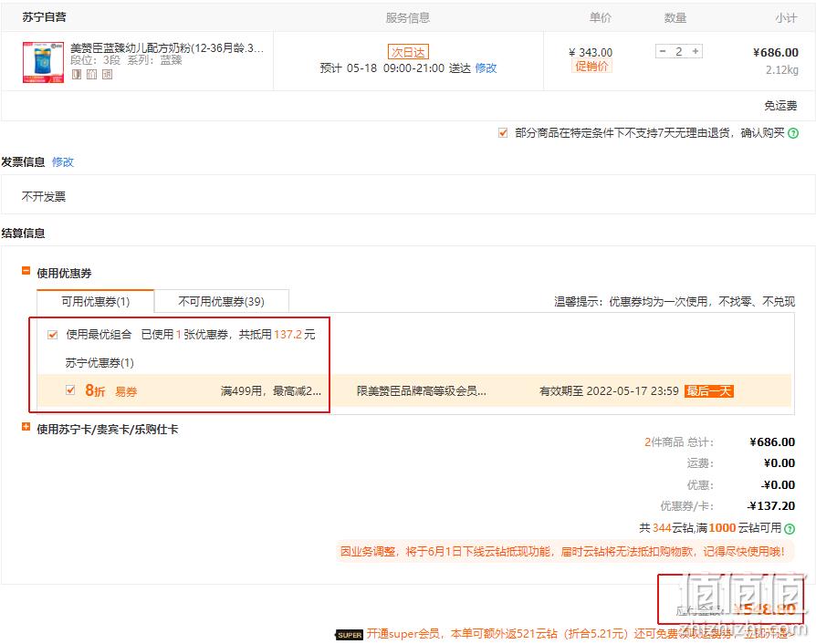Expand the 使用苏宁卡/贵宾卡/乐购仕卡 section
This screenshot has width=816, height=644.
(x=26, y=427)
